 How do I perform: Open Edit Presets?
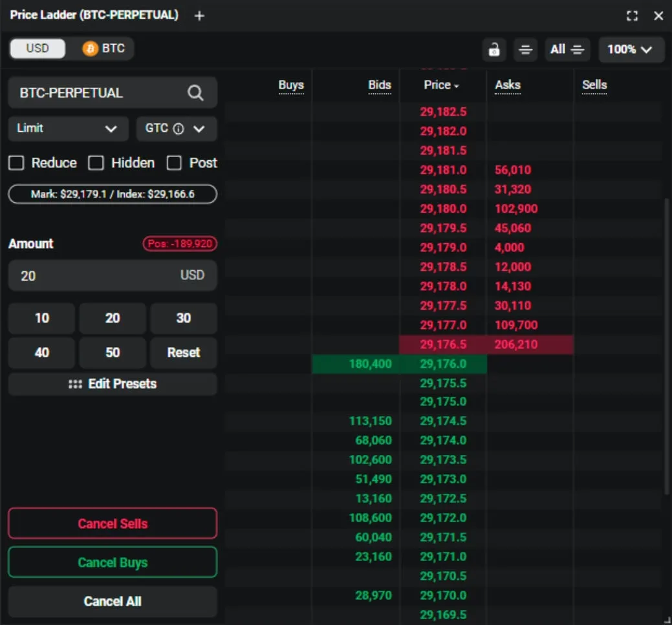(113, 384)
